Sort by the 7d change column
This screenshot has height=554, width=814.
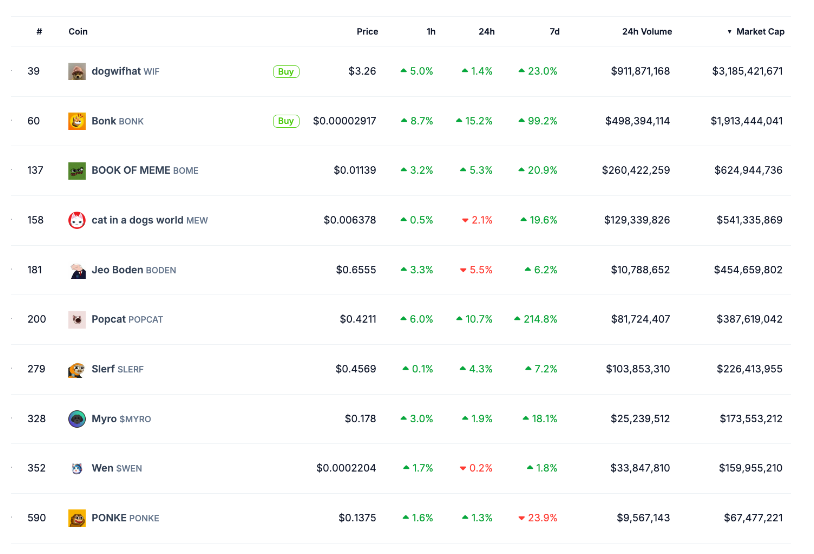click(554, 32)
